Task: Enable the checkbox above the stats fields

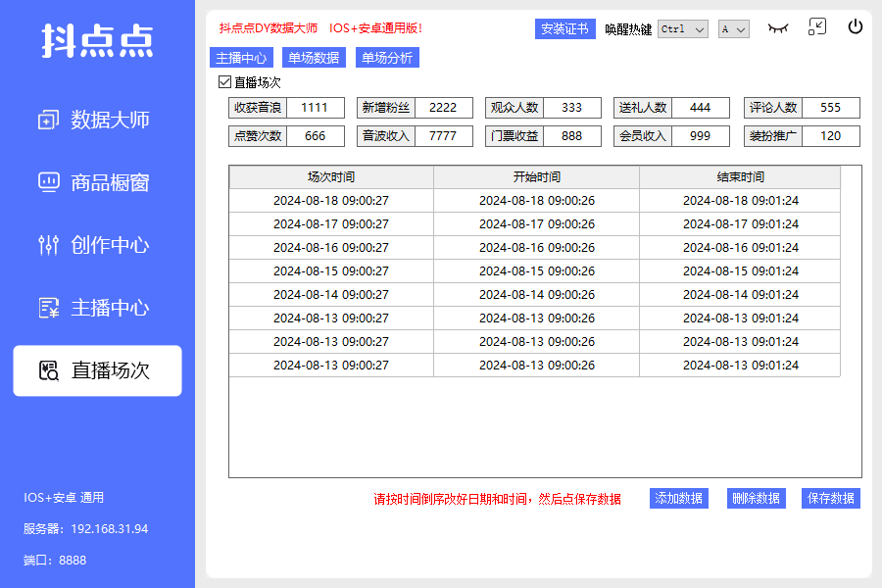Action: click(223, 82)
